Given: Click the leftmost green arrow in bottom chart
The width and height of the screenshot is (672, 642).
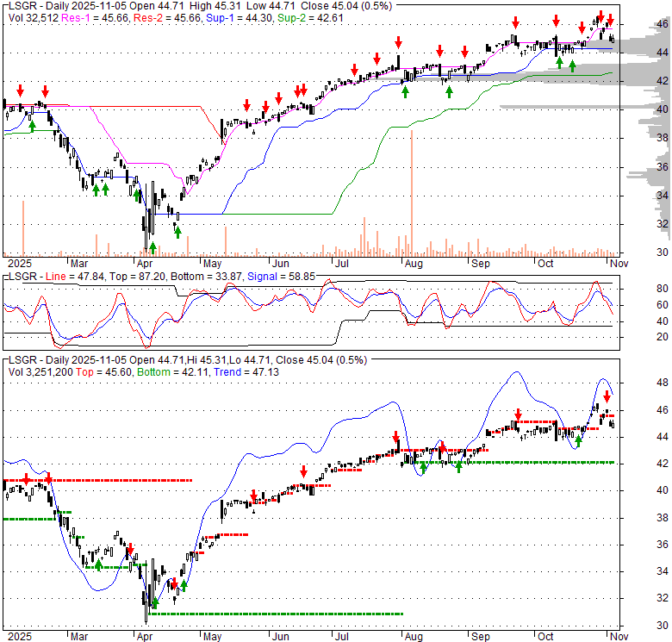Looking at the screenshot, I should pyautogui.click(x=98, y=564).
